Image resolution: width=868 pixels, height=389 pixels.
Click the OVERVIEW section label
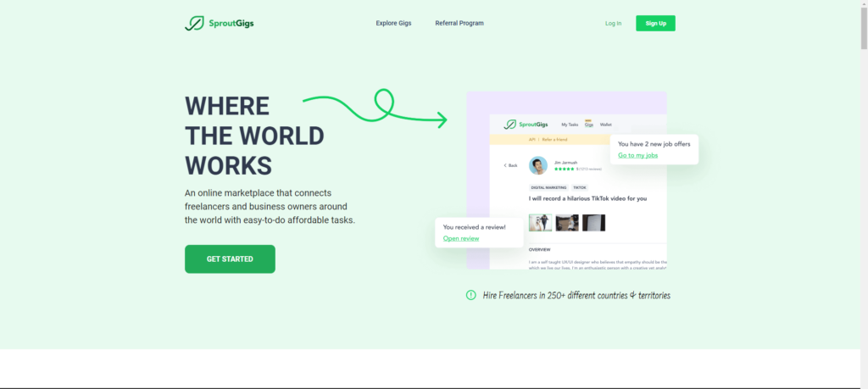pyautogui.click(x=540, y=249)
